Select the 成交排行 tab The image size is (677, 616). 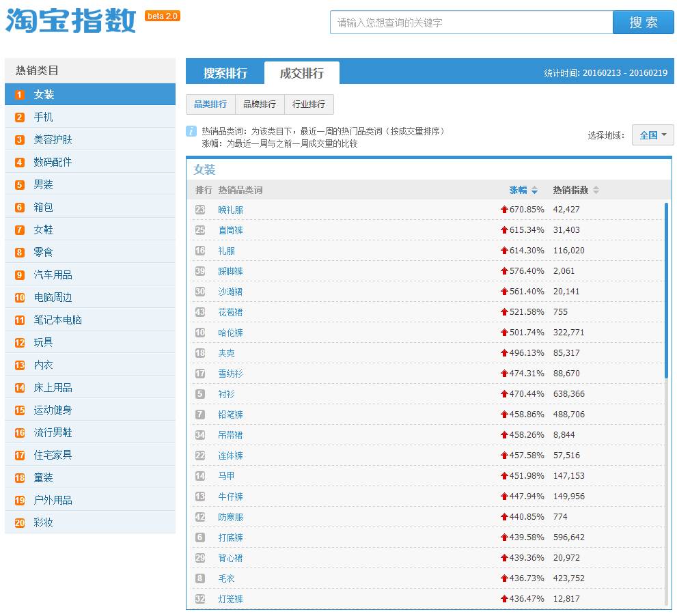pos(302,73)
